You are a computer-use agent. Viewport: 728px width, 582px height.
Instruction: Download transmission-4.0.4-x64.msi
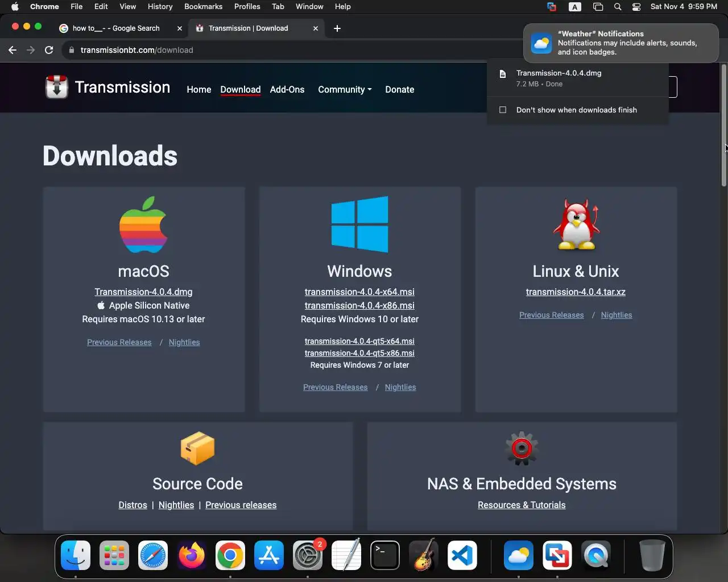click(359, 292)
